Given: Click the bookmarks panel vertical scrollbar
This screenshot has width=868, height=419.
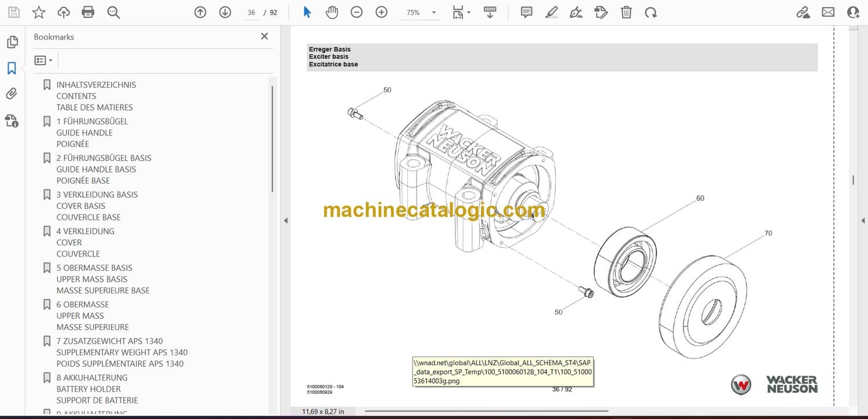Looking at the screenshot, I should coord(272,139).
